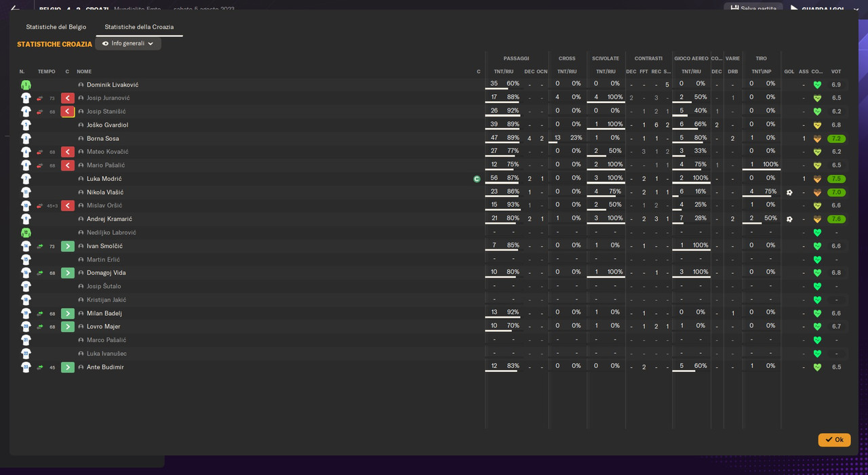This screenshot has height=475, width=868.
Task: Click the eye icon in Info generali selector
Action: 105,43
